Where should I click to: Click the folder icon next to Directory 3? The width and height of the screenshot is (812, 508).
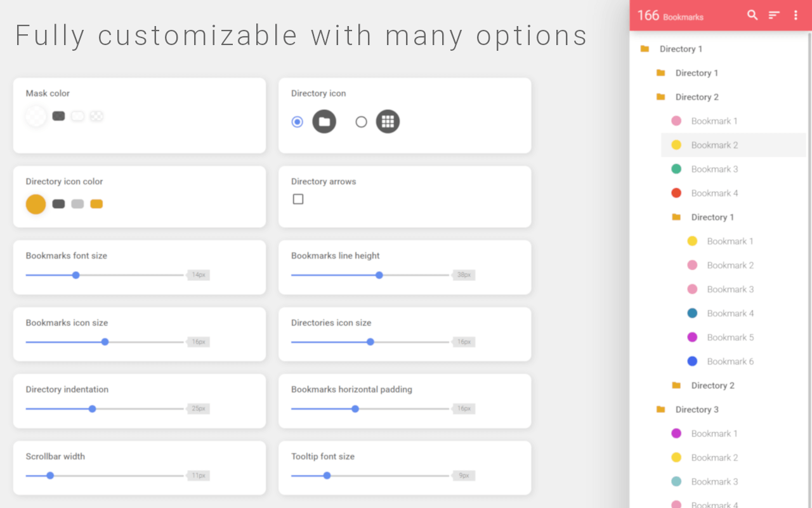coord(660,410)
